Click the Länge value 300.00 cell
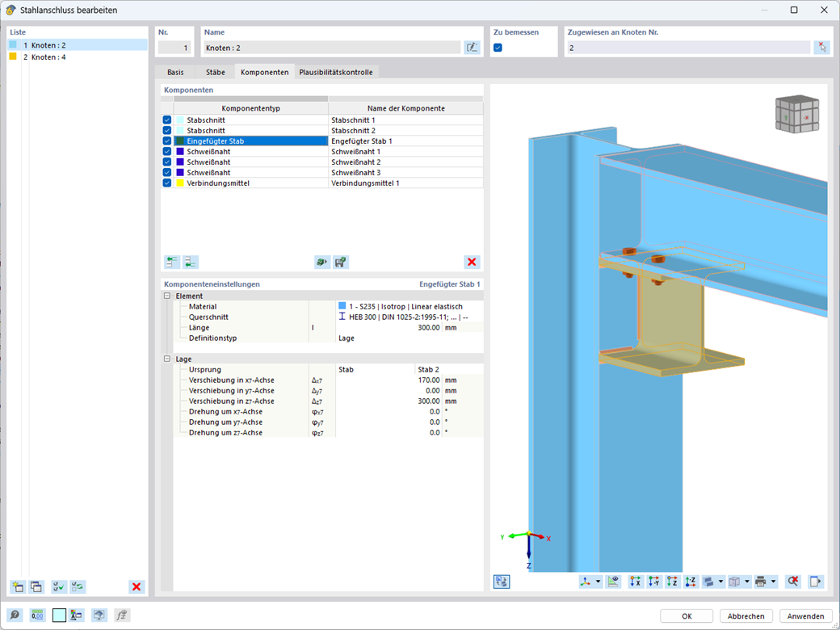Viewport: 840px width, 630px height. point(388,327)
